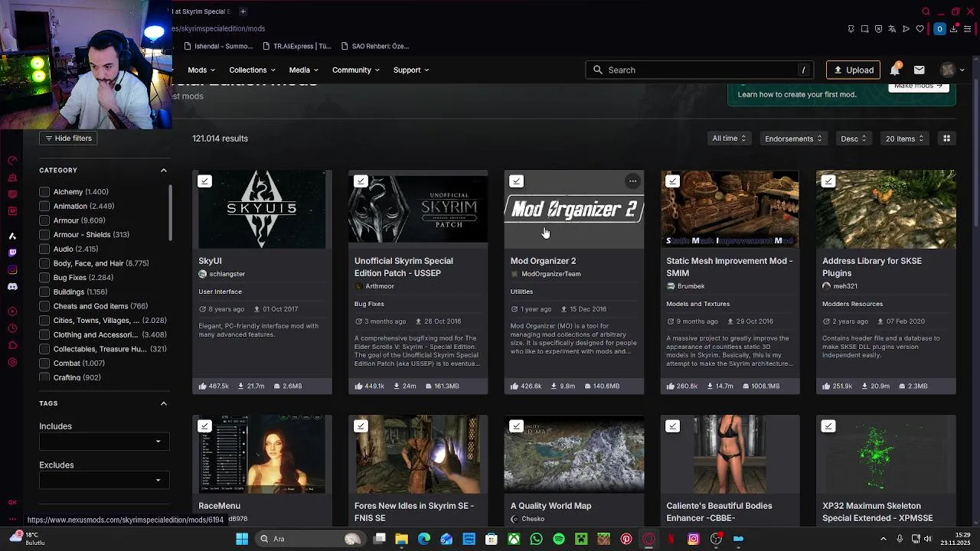Image resolution: width=980 pixels, height=551 pixels.
Task: Collapse the TAGS filter section
Action: pos(163,403)
